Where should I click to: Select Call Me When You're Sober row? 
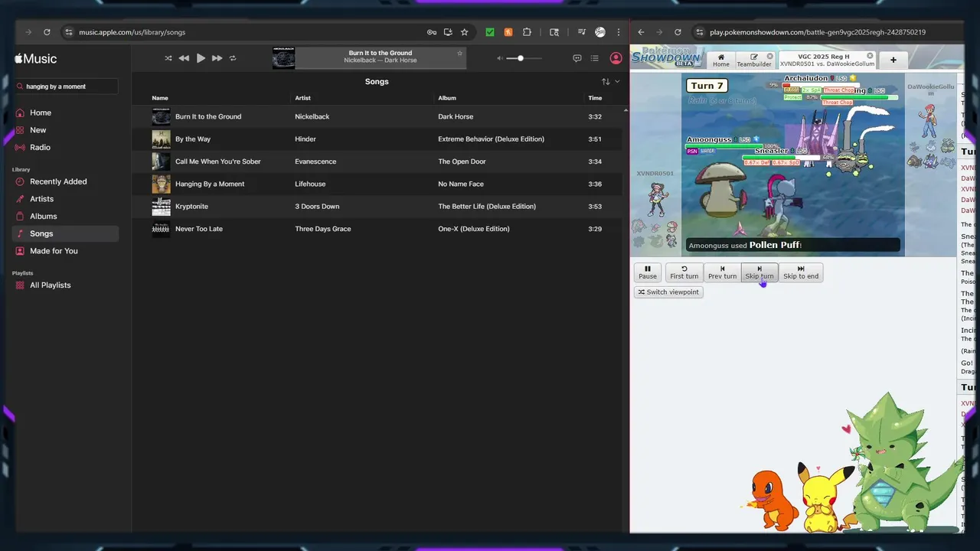pos(378,161)
